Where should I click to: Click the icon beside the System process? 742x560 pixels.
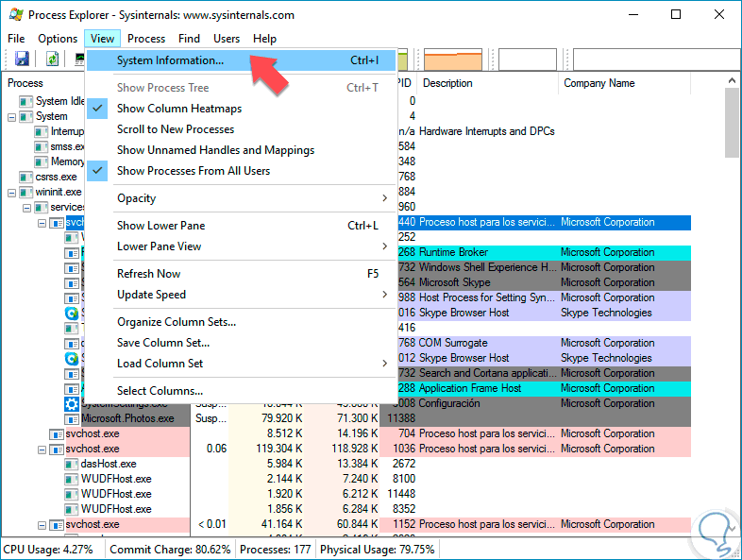click(26, 116)
